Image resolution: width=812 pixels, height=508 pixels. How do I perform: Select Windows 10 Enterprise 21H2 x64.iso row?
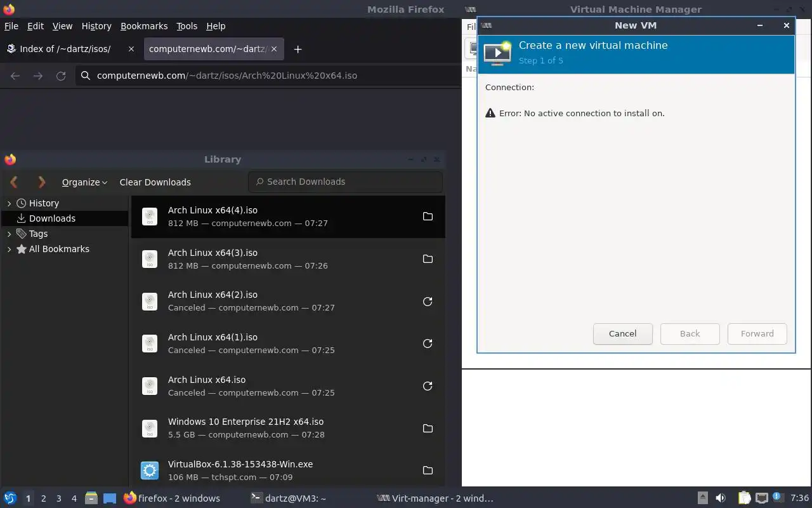point(288,429)
